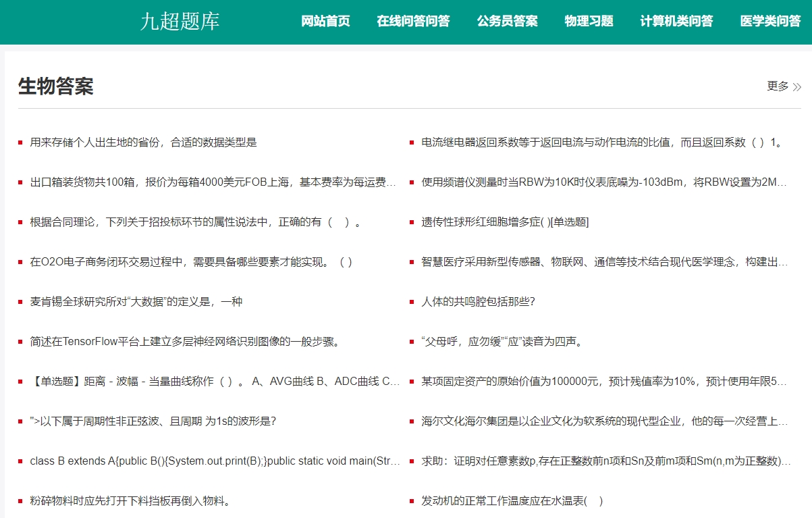Go to 公务员答案 section
812x518 pixels.
(508, 21)
